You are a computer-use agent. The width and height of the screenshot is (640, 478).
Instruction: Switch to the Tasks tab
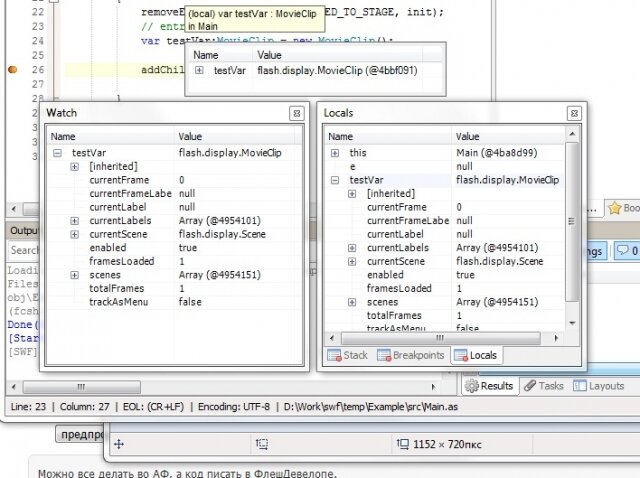pos(545,385)
